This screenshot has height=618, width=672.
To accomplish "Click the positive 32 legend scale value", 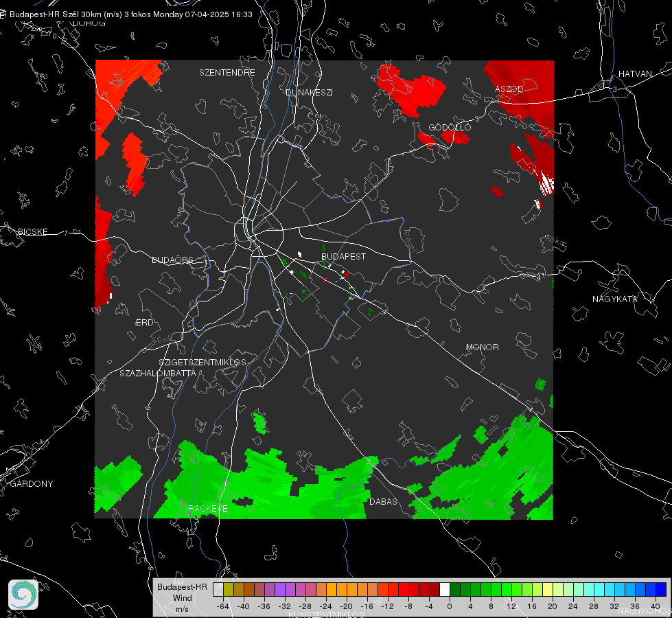I will coord(614,606).
